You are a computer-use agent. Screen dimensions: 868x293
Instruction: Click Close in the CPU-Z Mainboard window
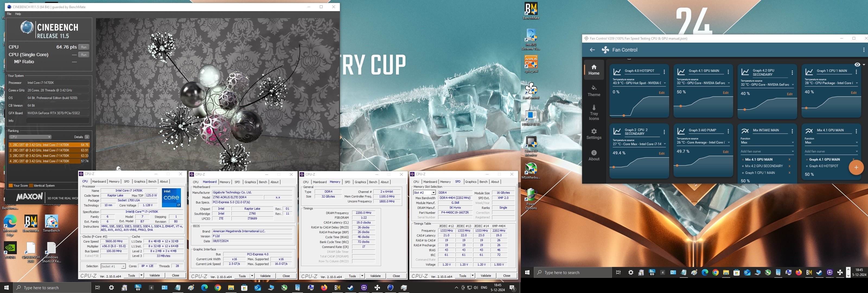click(286, 276)
